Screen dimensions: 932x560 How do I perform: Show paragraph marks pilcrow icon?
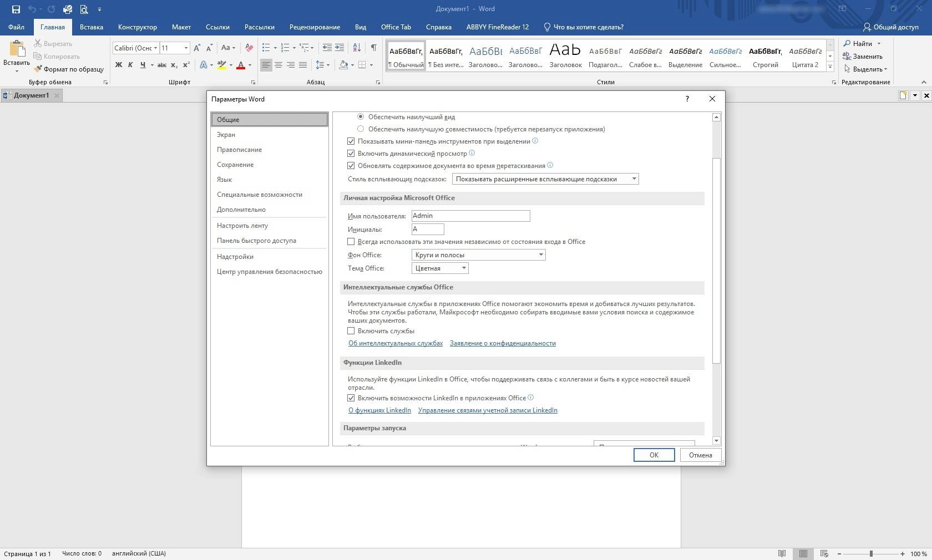(374, 48)
